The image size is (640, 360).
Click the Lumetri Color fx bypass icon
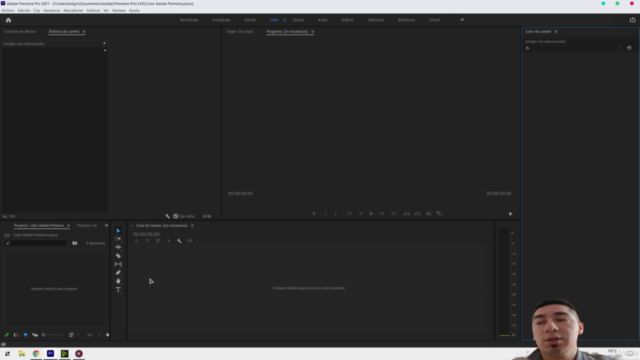pos(527,48)
